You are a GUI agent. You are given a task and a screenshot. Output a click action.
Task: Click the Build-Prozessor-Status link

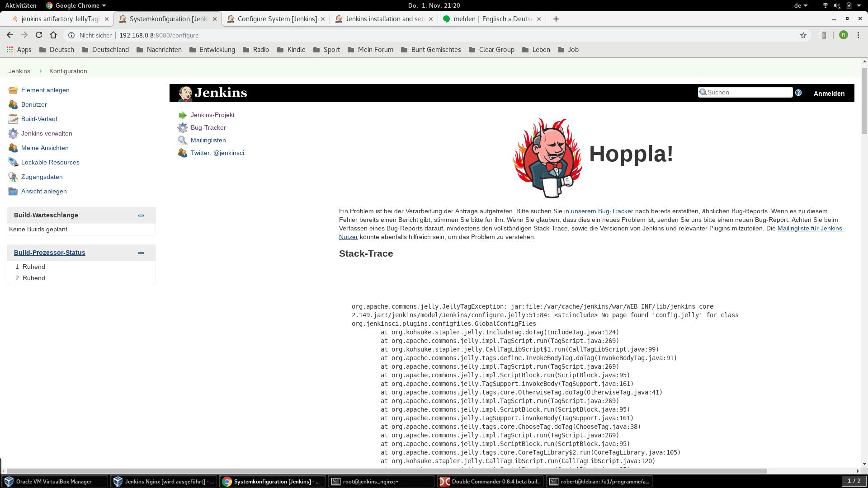[x=50, y=253]
